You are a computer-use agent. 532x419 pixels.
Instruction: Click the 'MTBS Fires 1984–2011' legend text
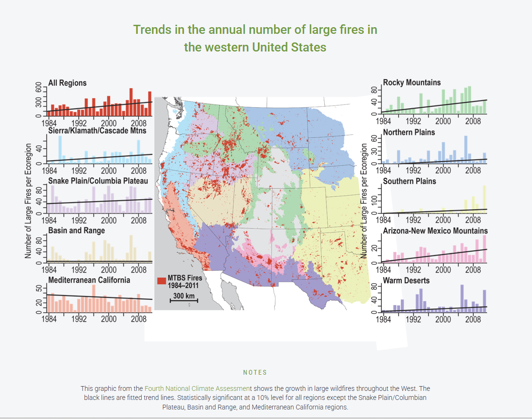coord(185,282)
